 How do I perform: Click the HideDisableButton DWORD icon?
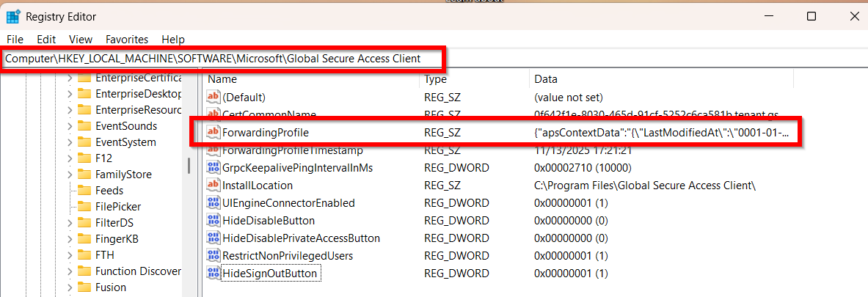(x=213, y=221)
